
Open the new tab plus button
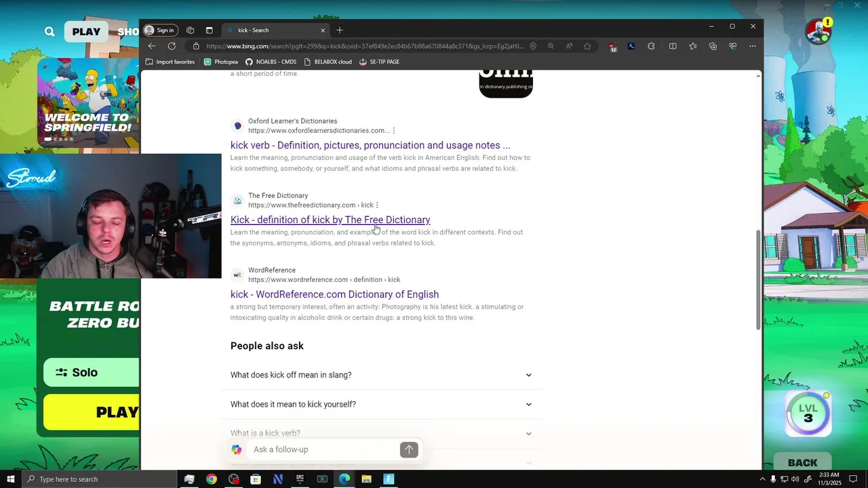tap(340, 30)
